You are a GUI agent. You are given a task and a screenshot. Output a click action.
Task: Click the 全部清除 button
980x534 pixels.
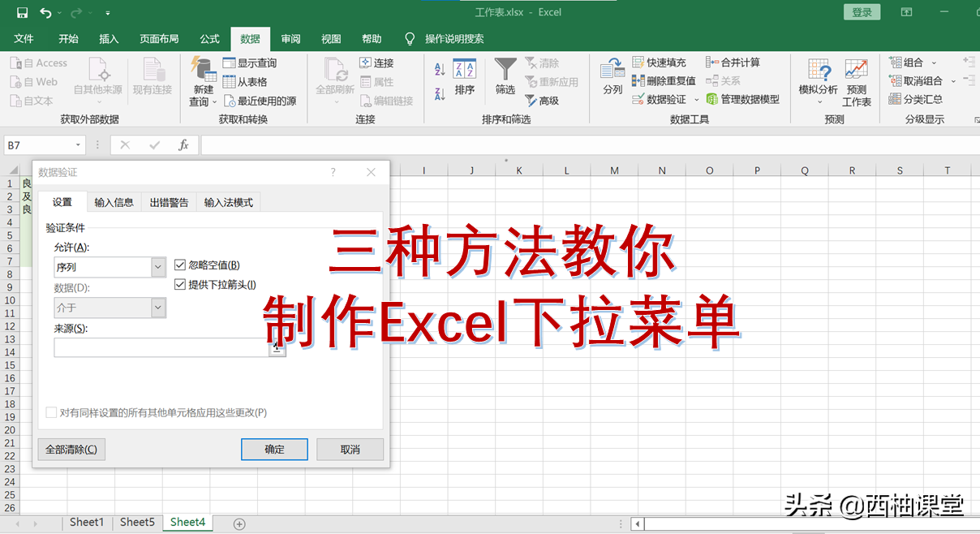[71, 449]
